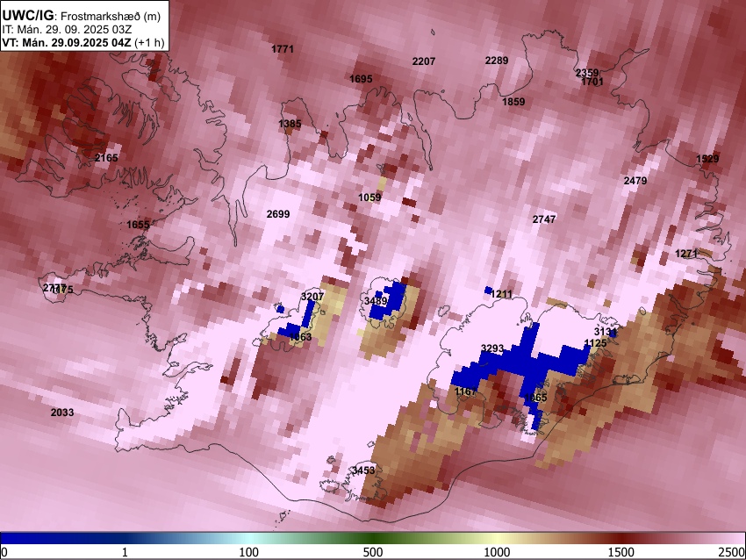Click the map value 2479
This screenshot has height=560, width=746.
pos(635,181)
